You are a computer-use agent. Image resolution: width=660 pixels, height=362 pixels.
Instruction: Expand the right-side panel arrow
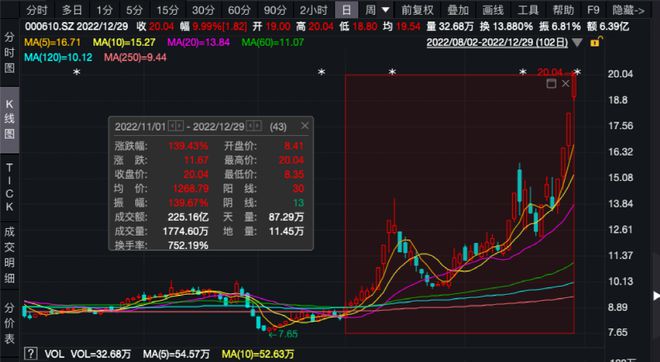pyautogui.click(x=656, y=295)
